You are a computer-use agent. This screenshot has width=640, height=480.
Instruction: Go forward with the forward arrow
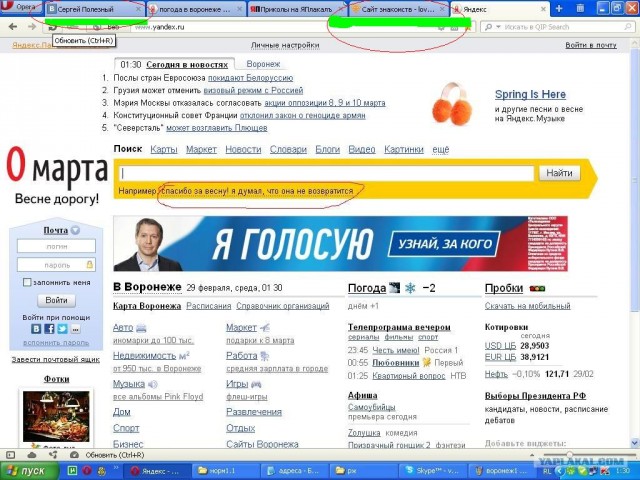pyautogui.click(x=32, y=27)
